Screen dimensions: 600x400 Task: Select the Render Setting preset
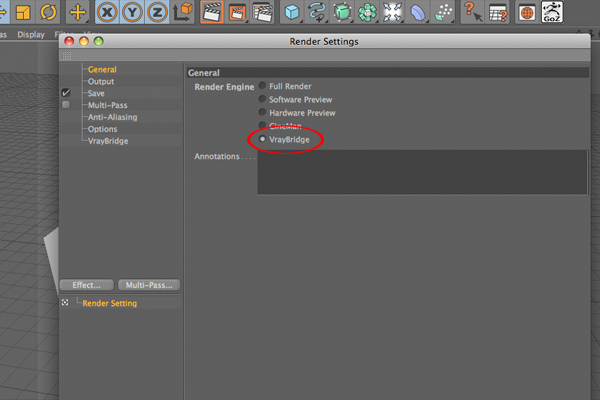109,303
